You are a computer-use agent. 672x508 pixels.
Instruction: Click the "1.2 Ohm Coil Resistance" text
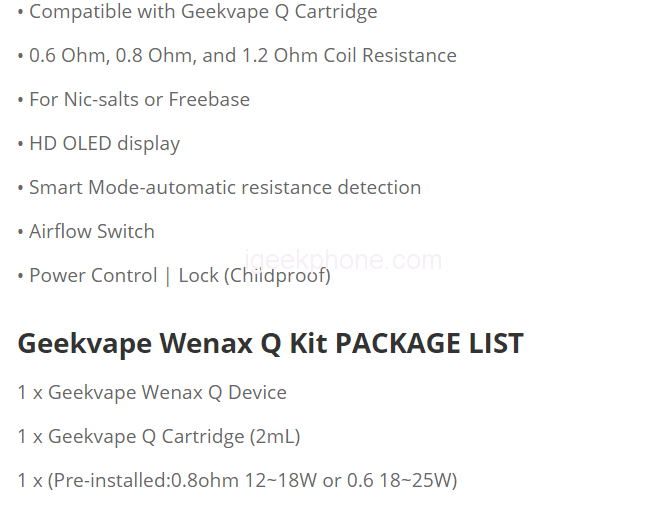[x=349, y=56]
